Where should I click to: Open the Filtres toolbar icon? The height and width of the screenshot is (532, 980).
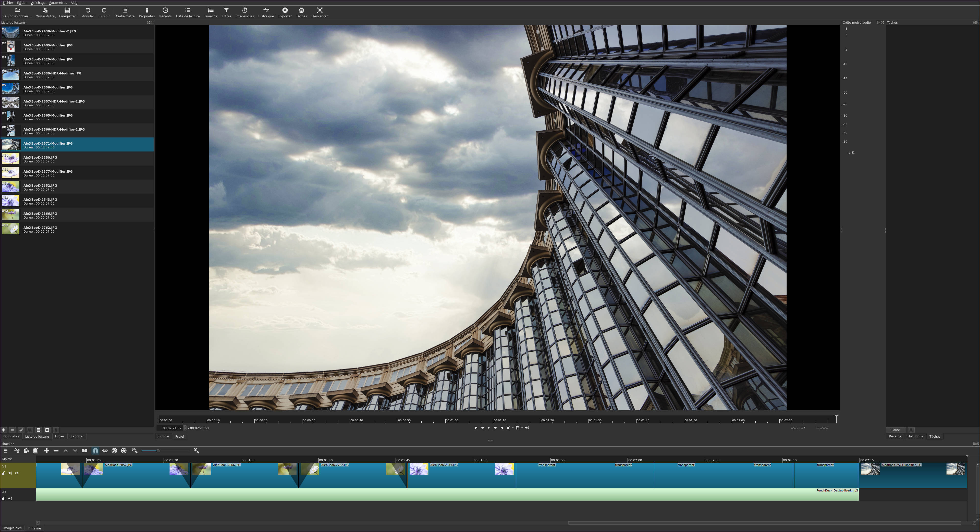click(226, 12)
